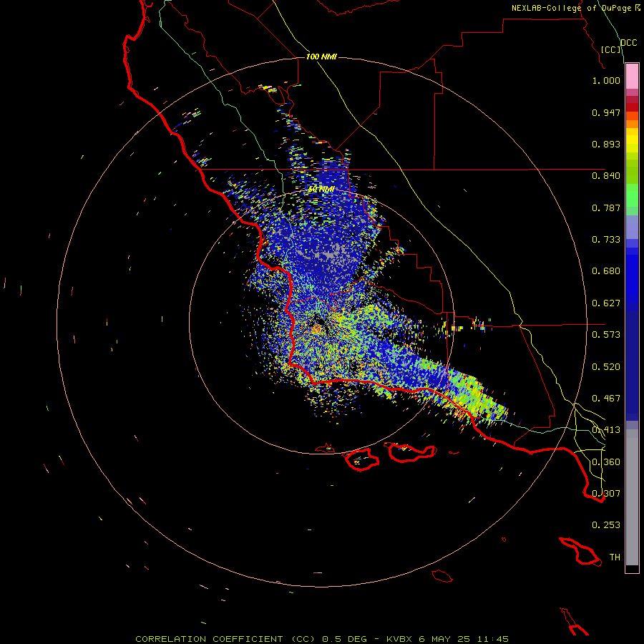Select the 0.573 legend value

[x=606, y=335]
